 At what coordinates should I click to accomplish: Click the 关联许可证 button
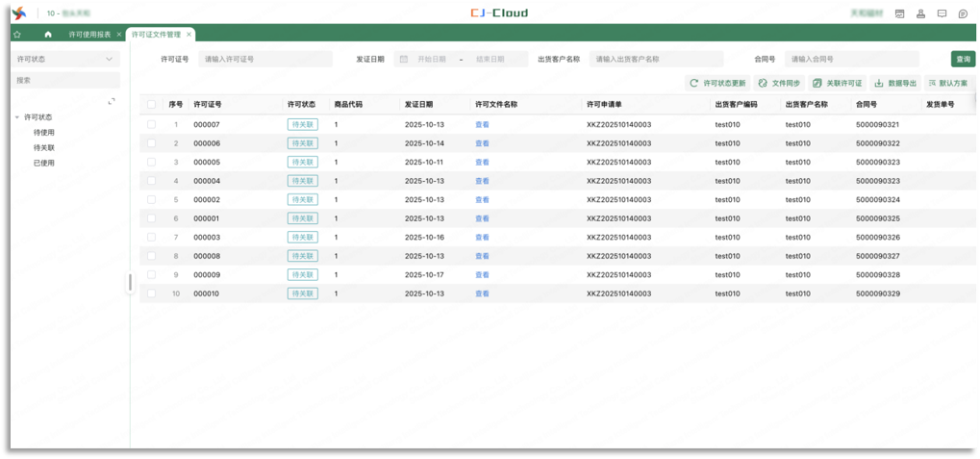tap(838, 84)
